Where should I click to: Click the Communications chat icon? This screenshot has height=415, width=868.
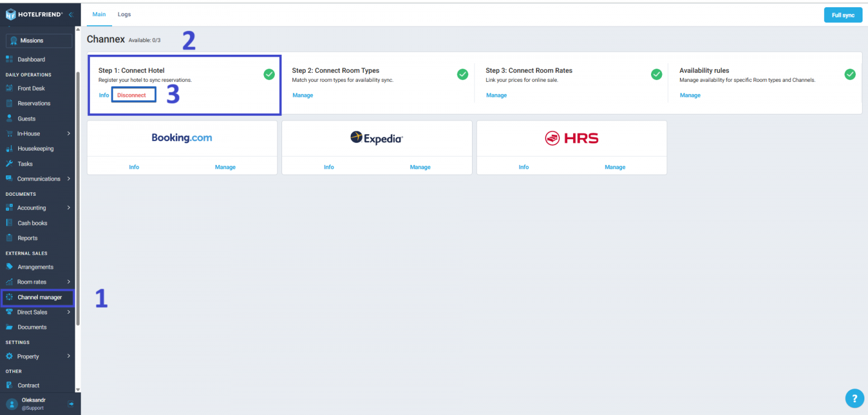pos(9,178)
